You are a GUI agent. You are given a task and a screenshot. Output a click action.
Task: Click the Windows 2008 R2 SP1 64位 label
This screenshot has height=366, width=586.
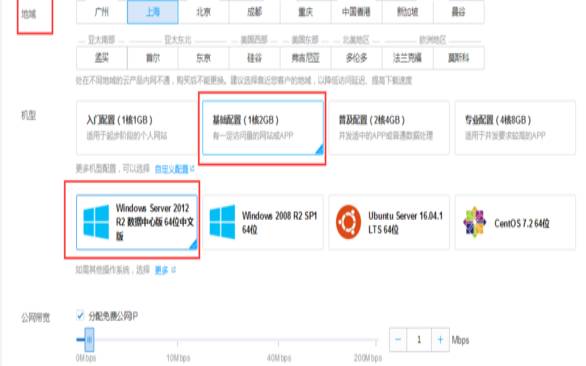279,222
